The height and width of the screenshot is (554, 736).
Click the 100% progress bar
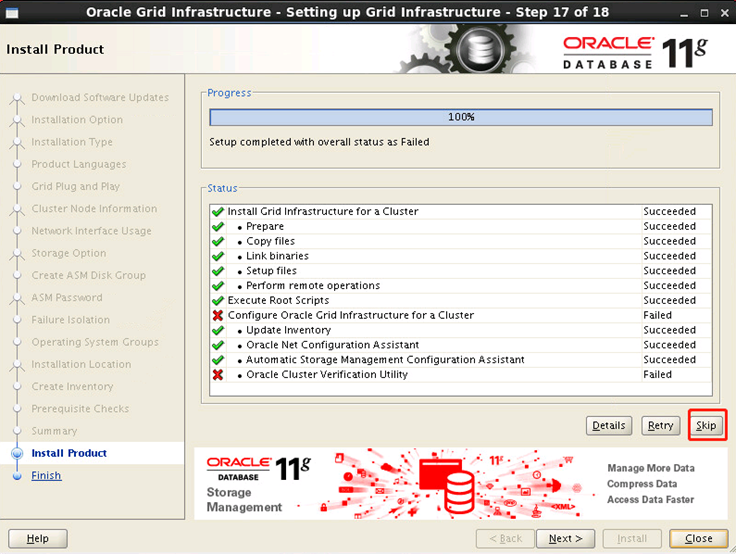click(x=461, y=117)
